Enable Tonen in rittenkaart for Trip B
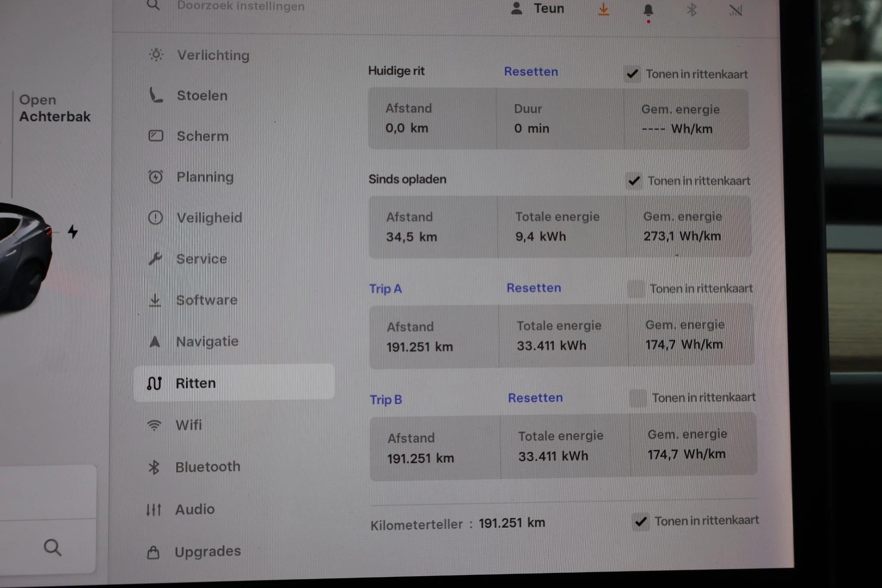Screen dimensions: 882x588 [638, 398]
